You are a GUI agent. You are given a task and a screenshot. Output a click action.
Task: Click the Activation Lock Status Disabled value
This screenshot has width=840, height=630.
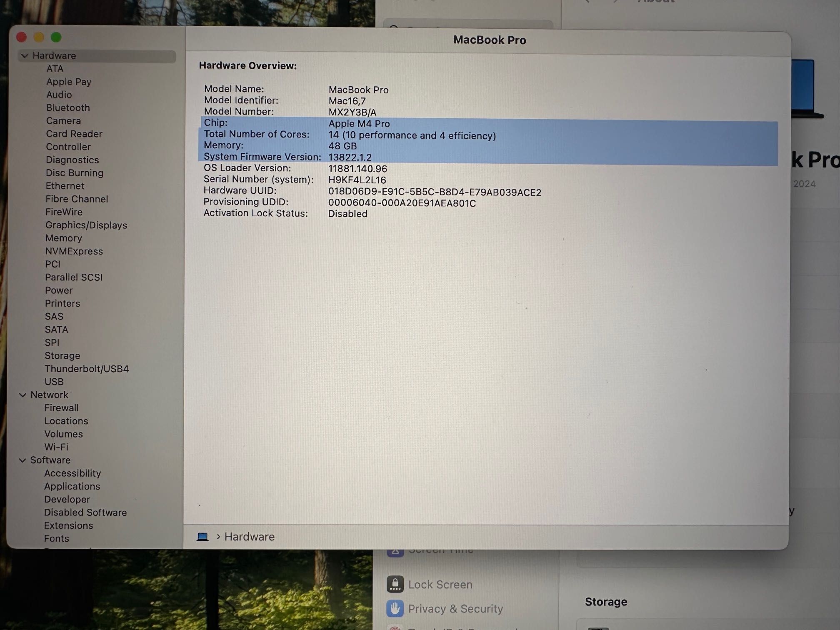pos(348,214)
